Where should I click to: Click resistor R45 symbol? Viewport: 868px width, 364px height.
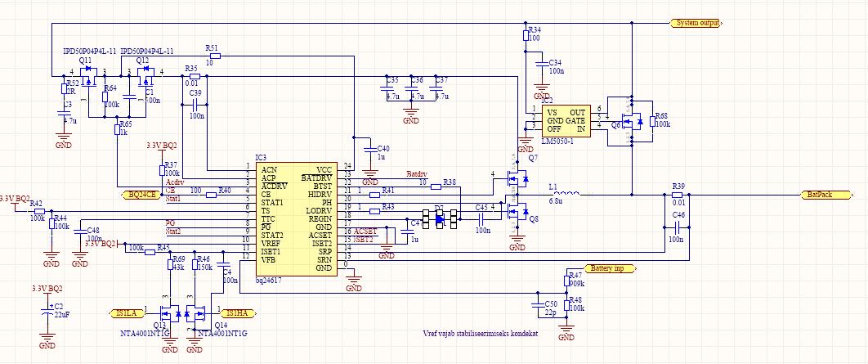point(150,252)
